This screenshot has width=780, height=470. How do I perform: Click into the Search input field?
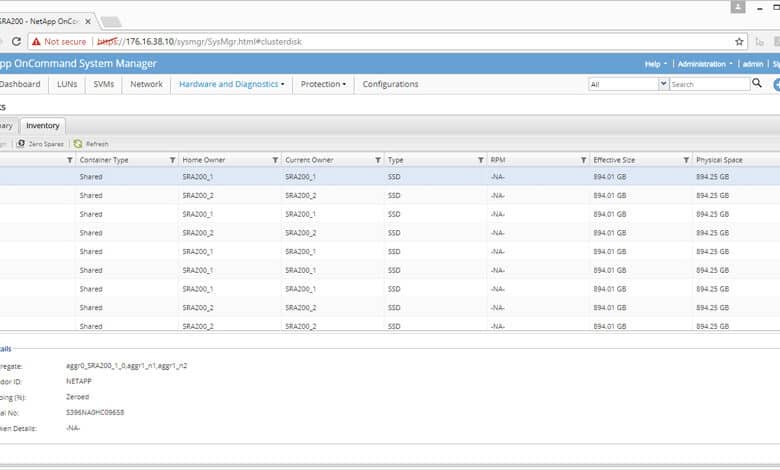[x=710, y=84]
